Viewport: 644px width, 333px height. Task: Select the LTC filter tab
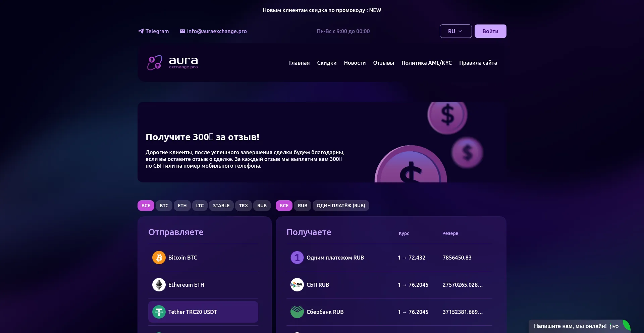200,206
